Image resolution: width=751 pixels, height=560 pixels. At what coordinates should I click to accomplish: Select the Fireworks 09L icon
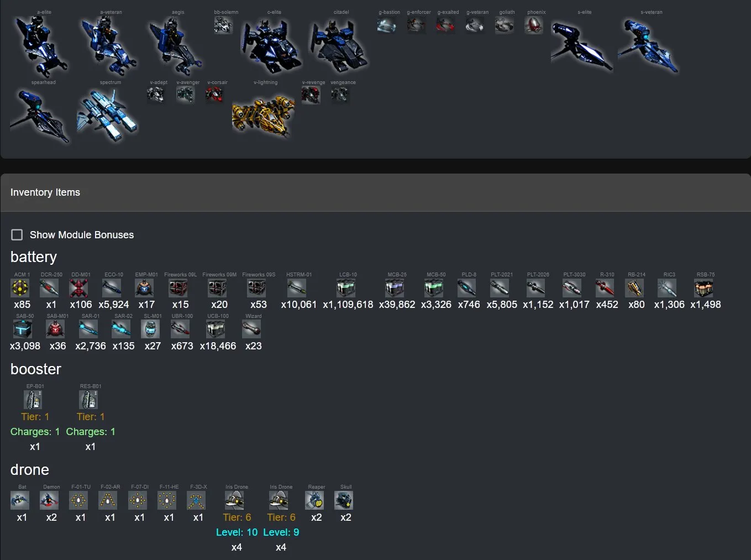[178, 288]
